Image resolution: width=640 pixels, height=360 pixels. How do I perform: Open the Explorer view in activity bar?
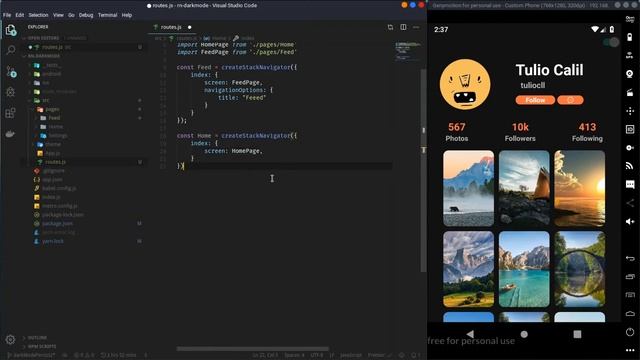coord(11,30)
